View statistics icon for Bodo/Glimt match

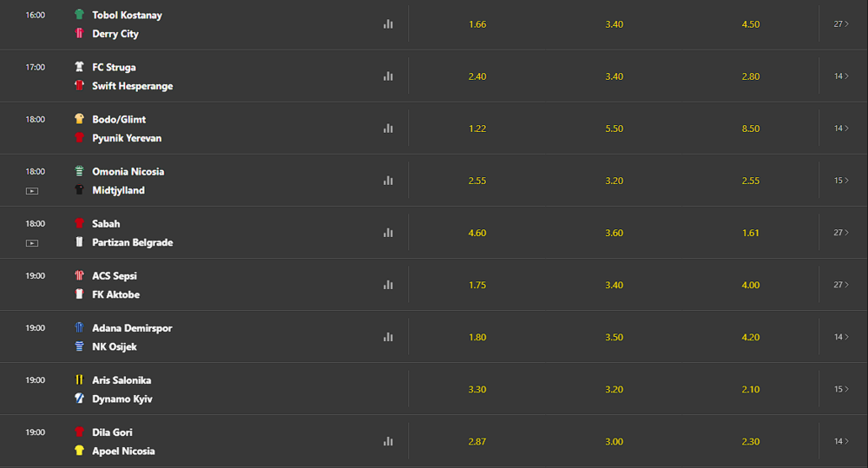pyautogui.click(x=388, y=129)
